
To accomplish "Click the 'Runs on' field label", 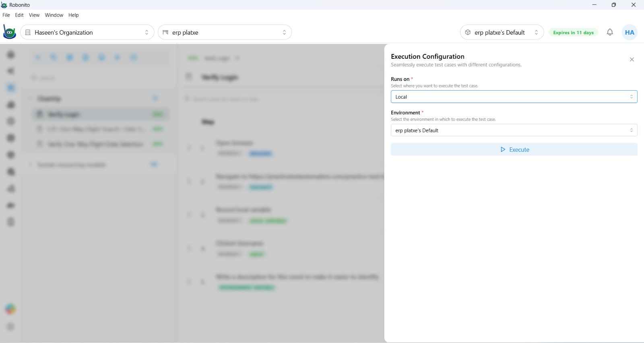I will tap(400, 79).
